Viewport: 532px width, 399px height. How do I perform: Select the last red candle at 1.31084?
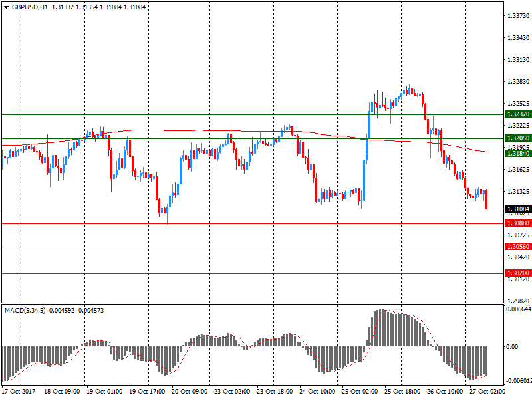click(487, 199)
